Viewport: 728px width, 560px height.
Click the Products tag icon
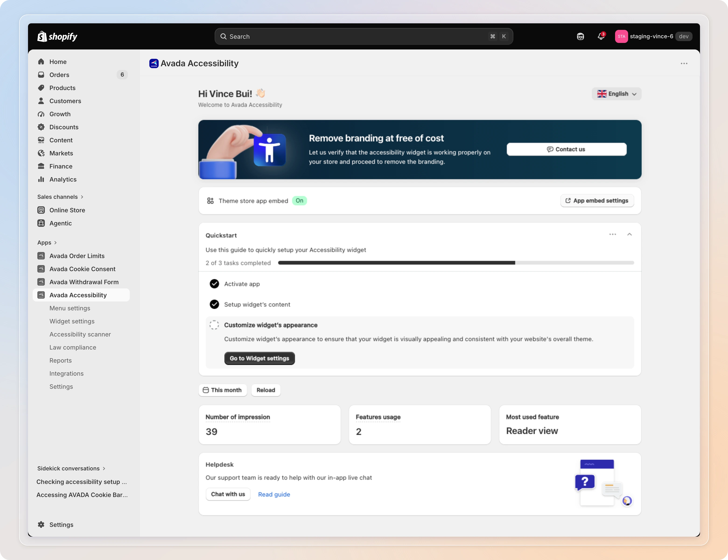coord(41,88)
